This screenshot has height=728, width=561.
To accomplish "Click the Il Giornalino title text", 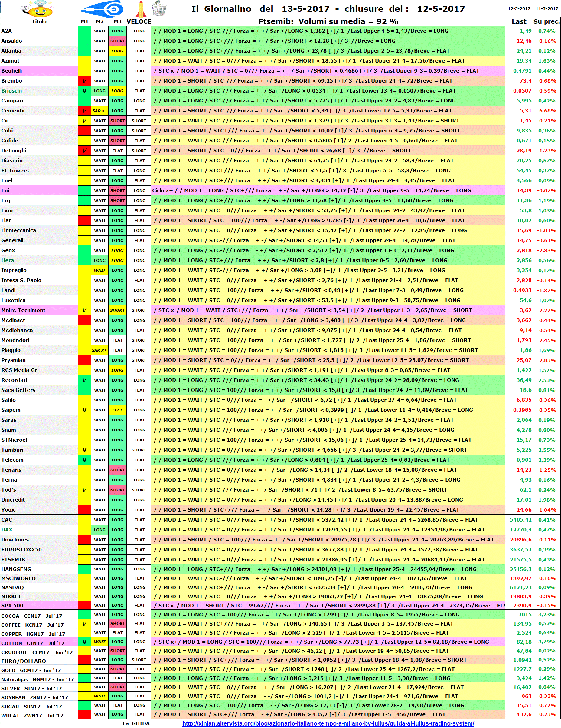I will 328,9.
